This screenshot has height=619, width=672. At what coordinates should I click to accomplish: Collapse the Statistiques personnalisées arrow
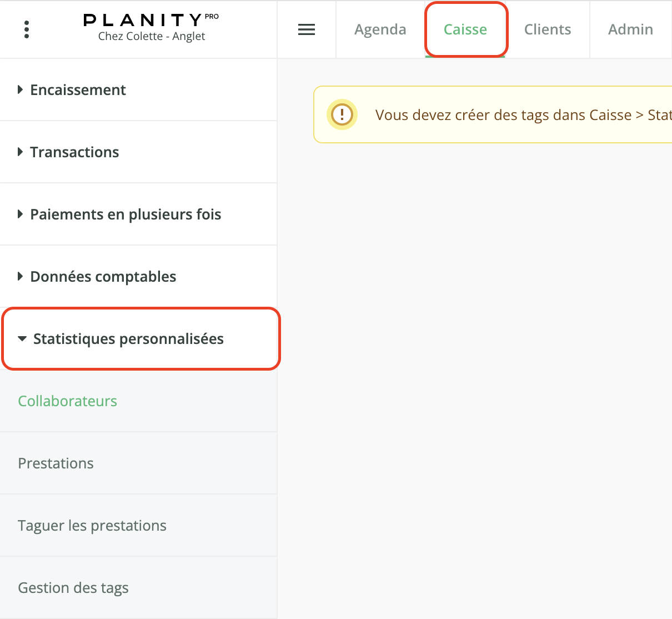tap(22, 338)
